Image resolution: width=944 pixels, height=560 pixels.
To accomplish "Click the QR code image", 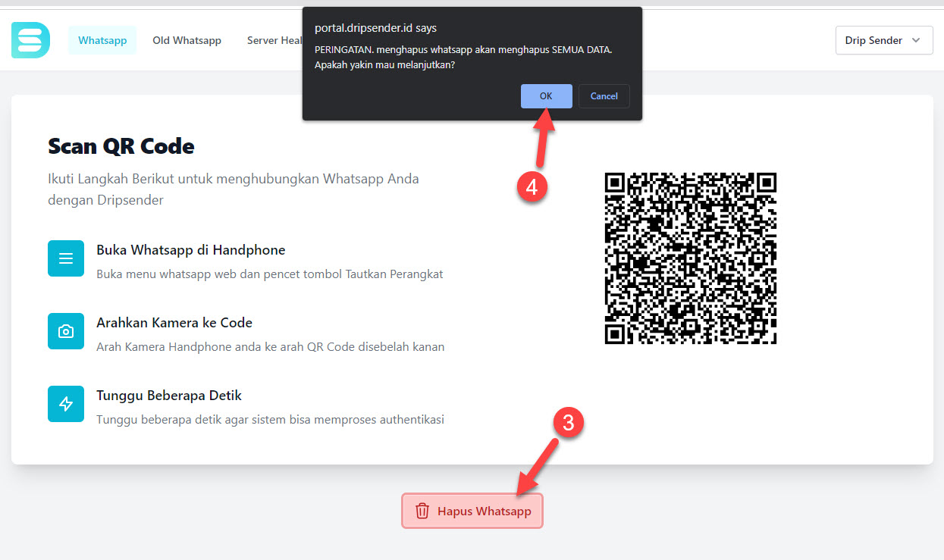I will pyautogui.click(x=691, y=258).
